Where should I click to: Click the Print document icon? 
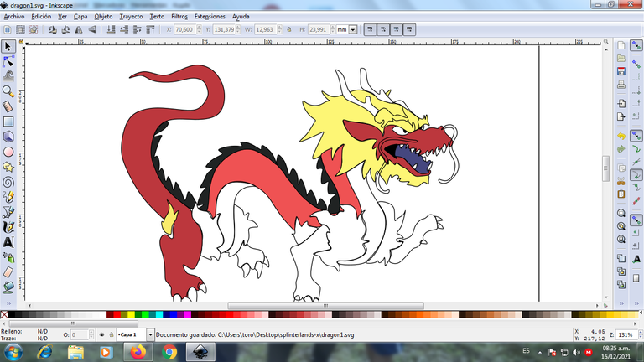[621, 85]
